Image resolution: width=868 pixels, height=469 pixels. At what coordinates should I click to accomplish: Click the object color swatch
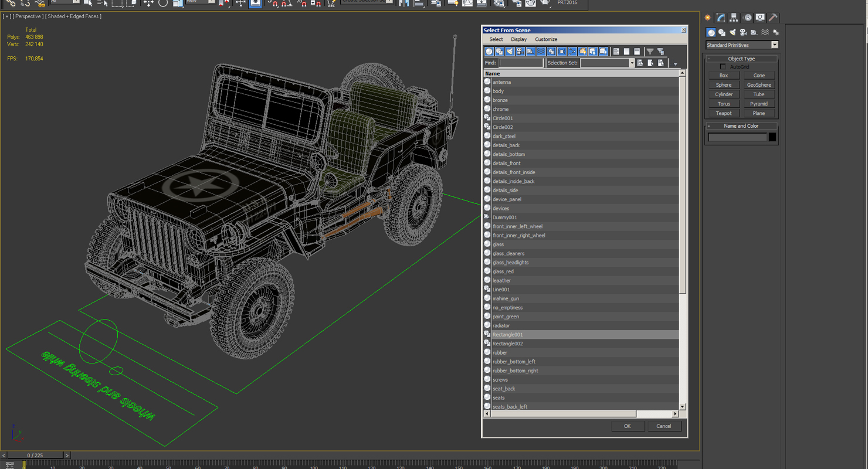[x=772, y=137]
